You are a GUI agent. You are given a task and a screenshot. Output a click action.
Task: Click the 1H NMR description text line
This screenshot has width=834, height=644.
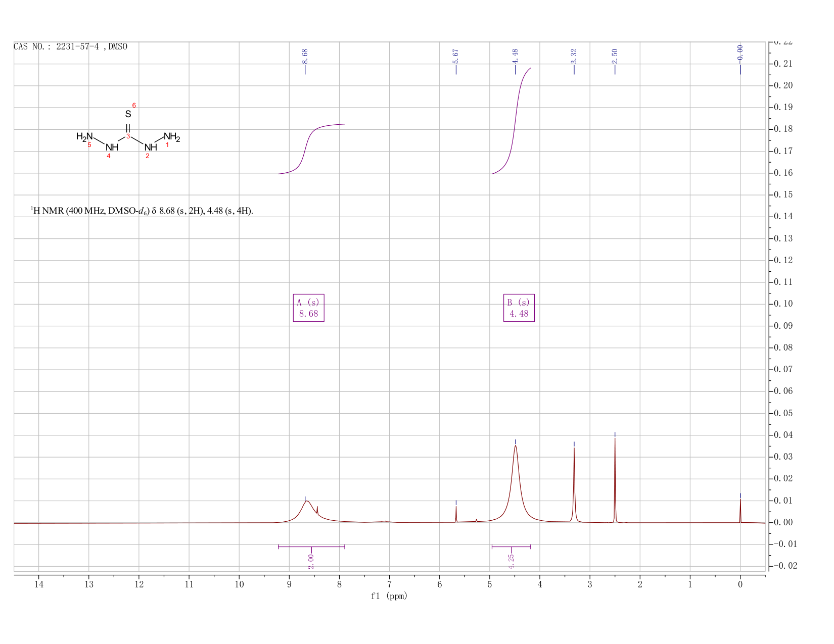[142, 211]
